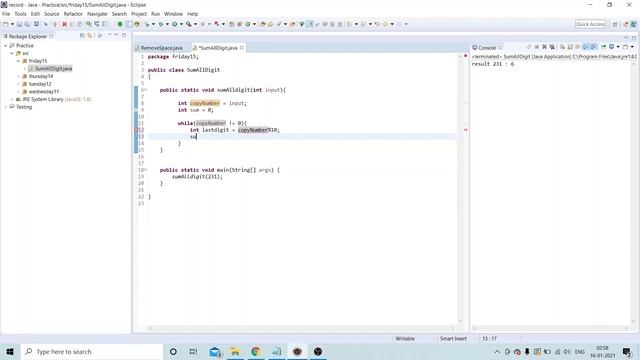This screenshot has height=360, width=640.
Task: Click the Back navigation arrow icon
Action: pyautogui.click(x=385, y=24)
